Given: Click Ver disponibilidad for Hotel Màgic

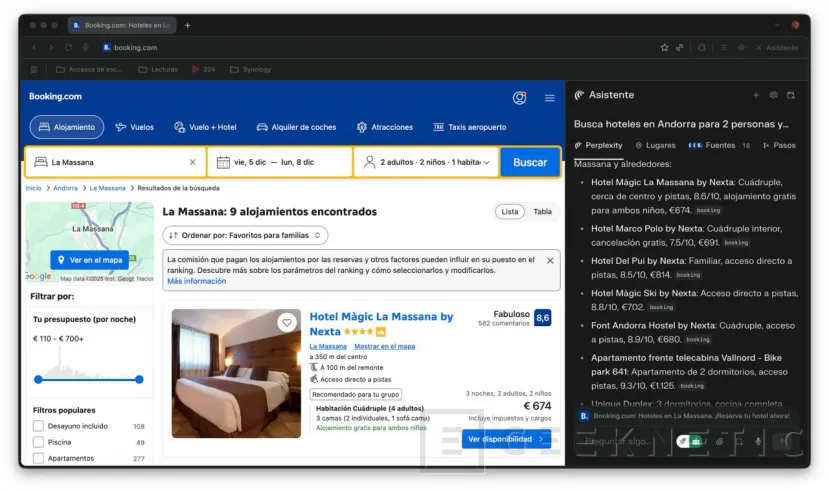Looking at the screenshot, I should coord(506,439).
